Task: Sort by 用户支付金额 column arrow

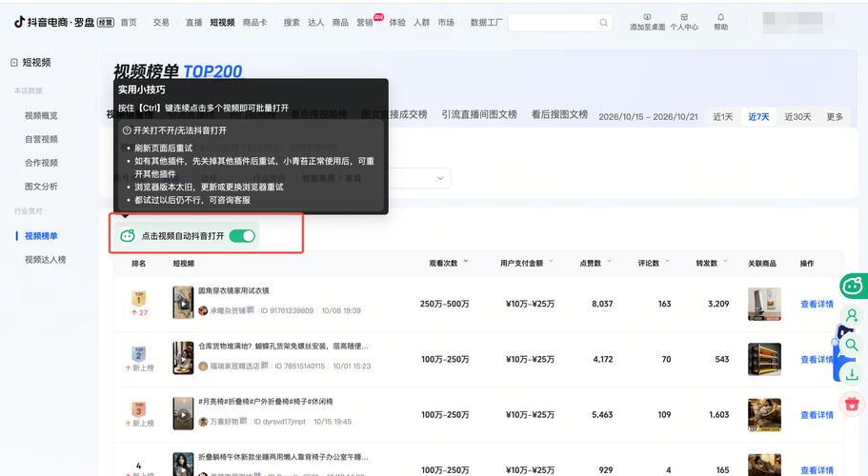Action: tap(551, 261)
